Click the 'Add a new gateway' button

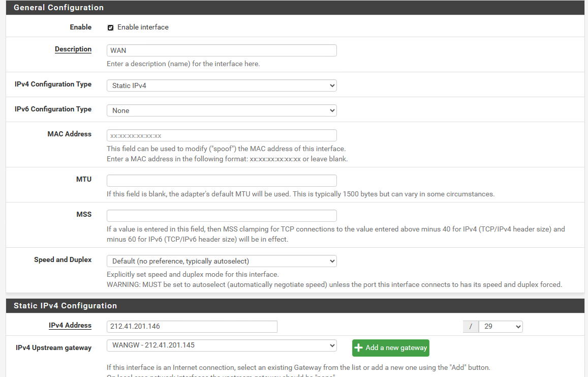coord(390,348)
